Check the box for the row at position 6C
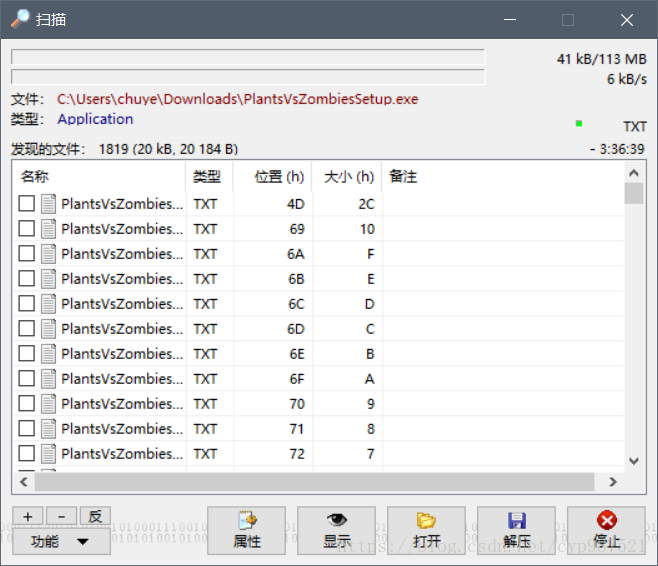This screenshot has height=566, width=658. [26, 304]
